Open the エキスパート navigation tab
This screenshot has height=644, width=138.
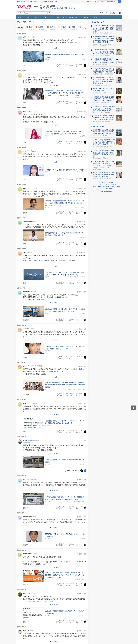pyautogui.click(x=48, y=17)
